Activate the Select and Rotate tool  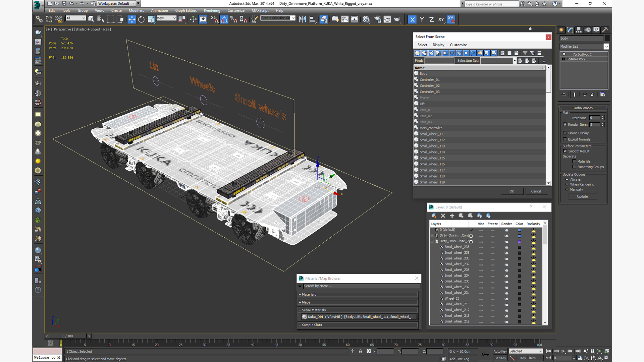142,19
